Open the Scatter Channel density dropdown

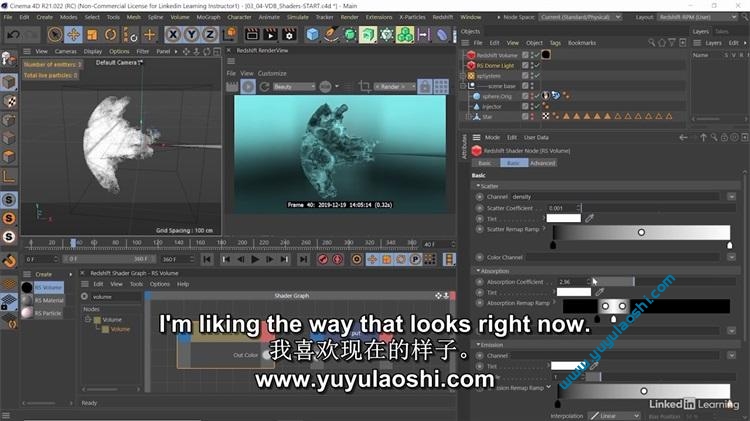coord(731,197)
